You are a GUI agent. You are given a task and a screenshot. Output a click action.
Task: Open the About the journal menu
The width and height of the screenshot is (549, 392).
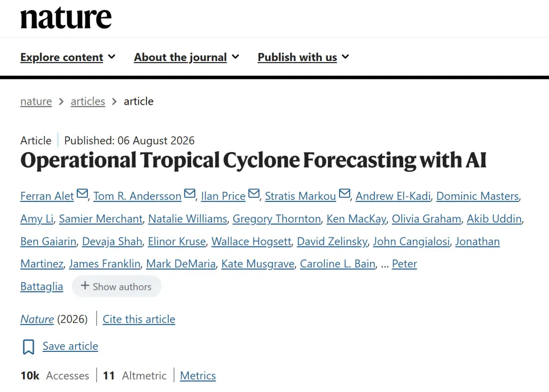180,57
